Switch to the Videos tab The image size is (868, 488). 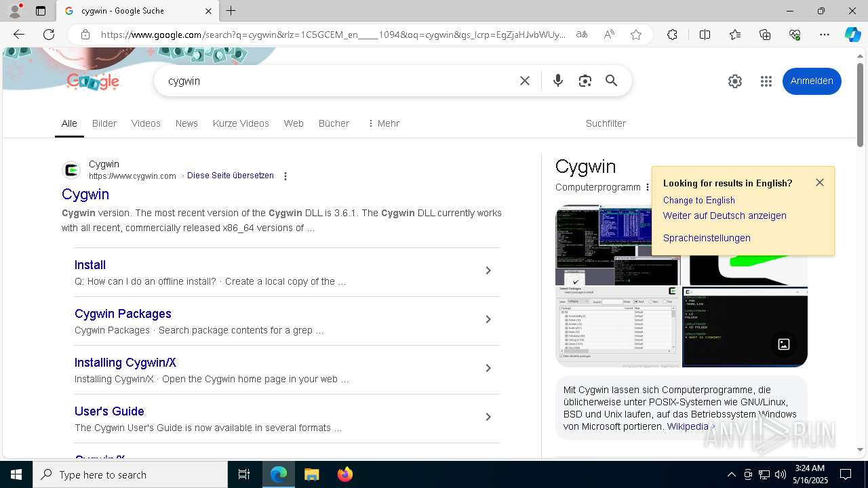coord(146,123)
